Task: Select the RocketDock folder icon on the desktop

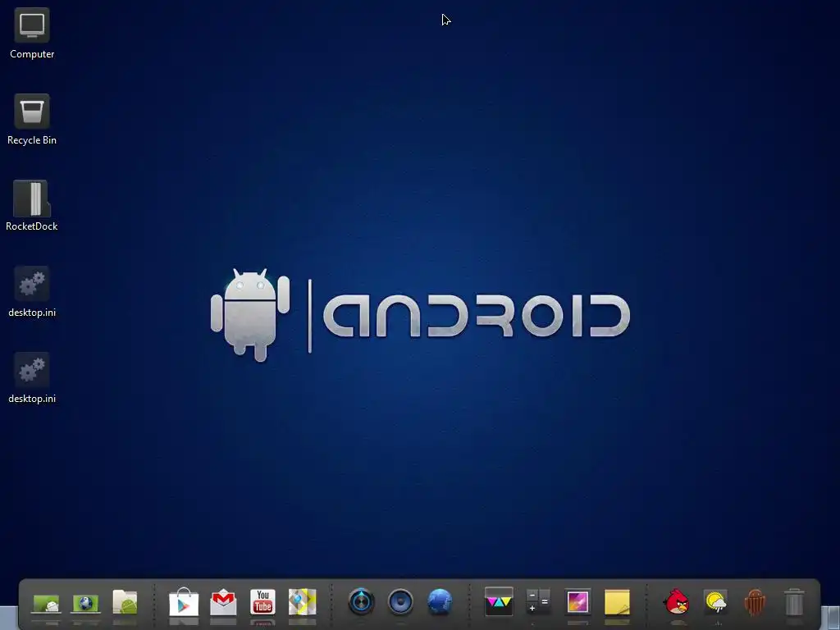Action: coord(32,199)
